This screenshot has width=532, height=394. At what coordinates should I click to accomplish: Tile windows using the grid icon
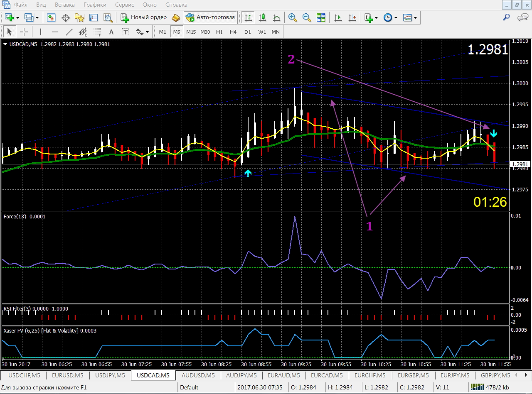point(321,17)
